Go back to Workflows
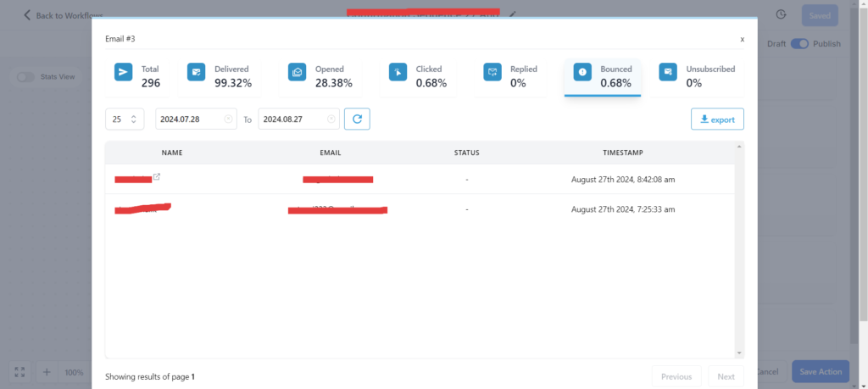The height and width of the screenshot is (389, 868). point(63,15)
